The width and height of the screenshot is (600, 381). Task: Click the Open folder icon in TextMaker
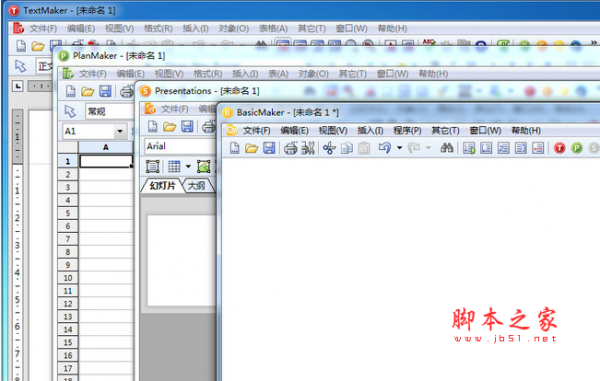coord(38,46)
